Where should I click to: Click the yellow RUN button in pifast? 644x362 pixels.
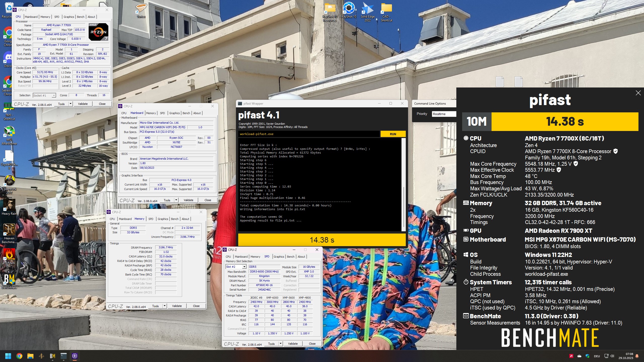tap(393, 134)
